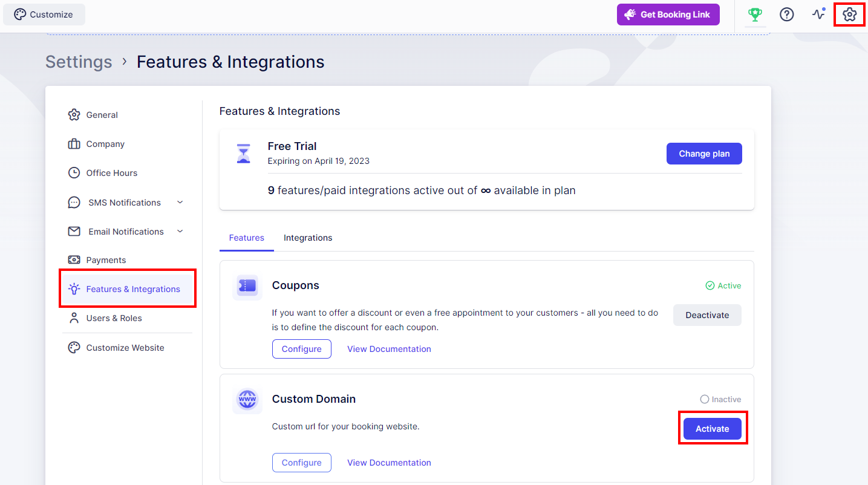
Task: Click the SMS Notifications chat bubble icon
Action: 74,203
